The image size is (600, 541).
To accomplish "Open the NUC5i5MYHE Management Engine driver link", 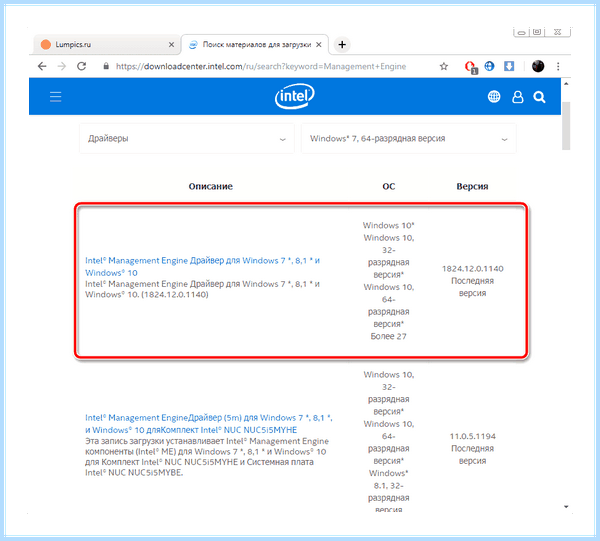I will [209, 424].
